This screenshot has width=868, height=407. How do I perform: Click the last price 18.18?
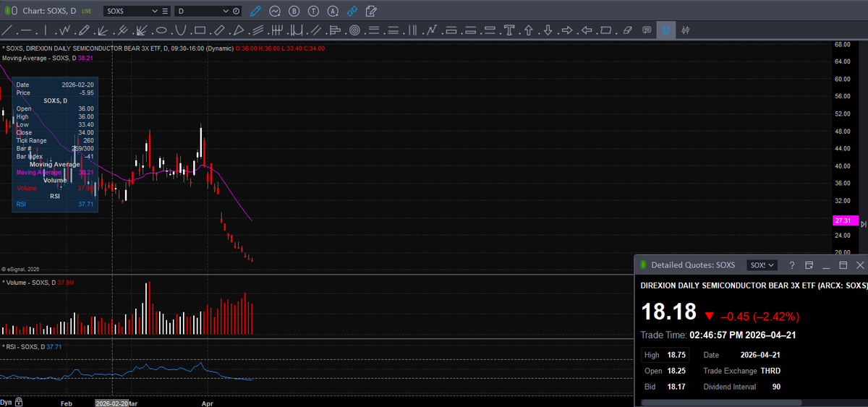[x=669, y=312]
